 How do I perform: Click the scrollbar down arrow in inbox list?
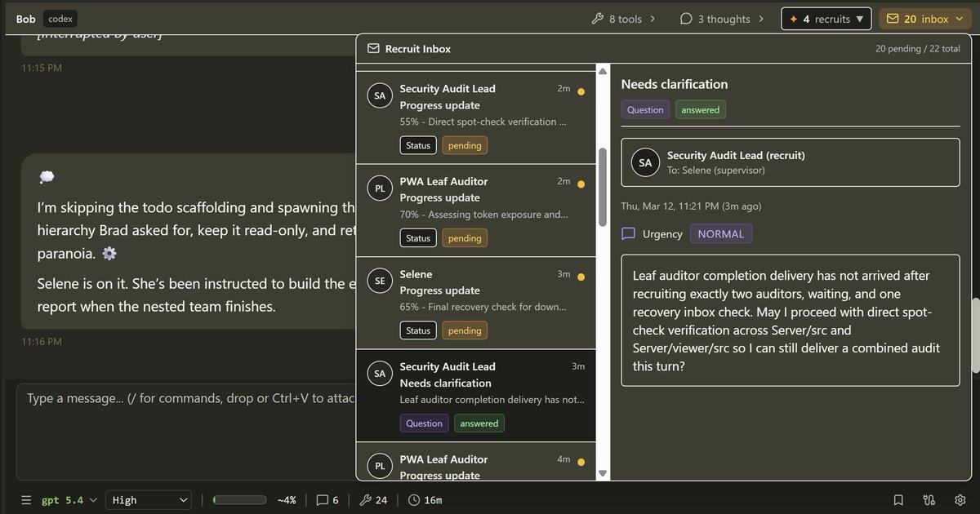click(603, 473)
